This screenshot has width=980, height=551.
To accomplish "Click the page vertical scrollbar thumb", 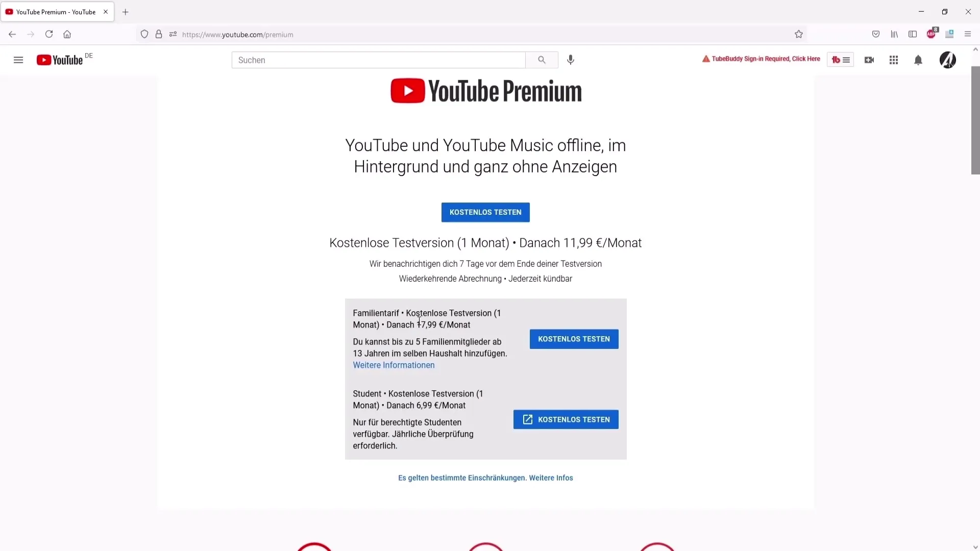I will pyautogui.click(x=975, y=120).
